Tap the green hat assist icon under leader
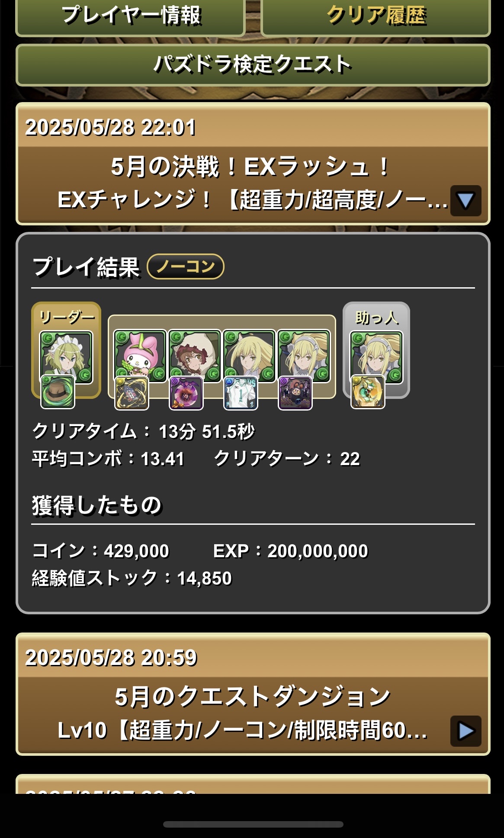The image size is (504, 838). click(58, 392)
